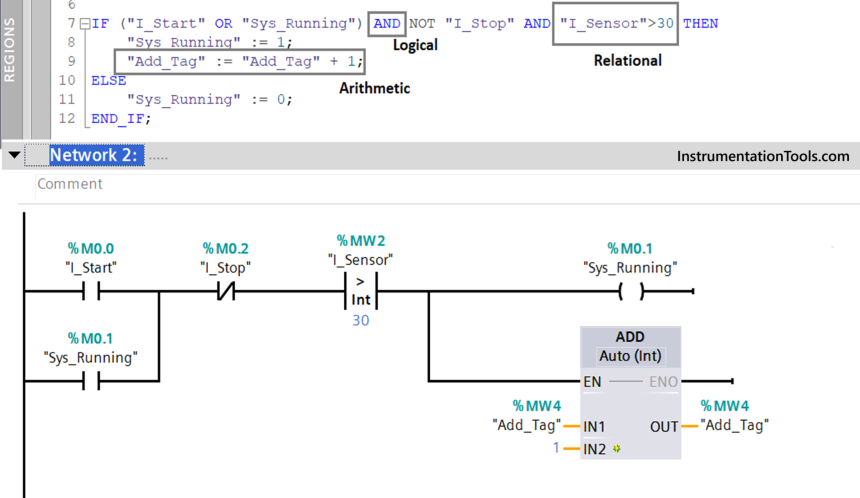Click the NOT keyword in line 7
Image resolution: width=860 pixels, height=498 pixels.
422,24
